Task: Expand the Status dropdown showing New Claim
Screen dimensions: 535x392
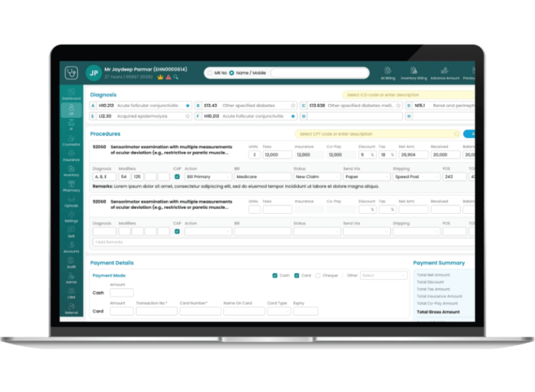Action: tap(316, 176)
